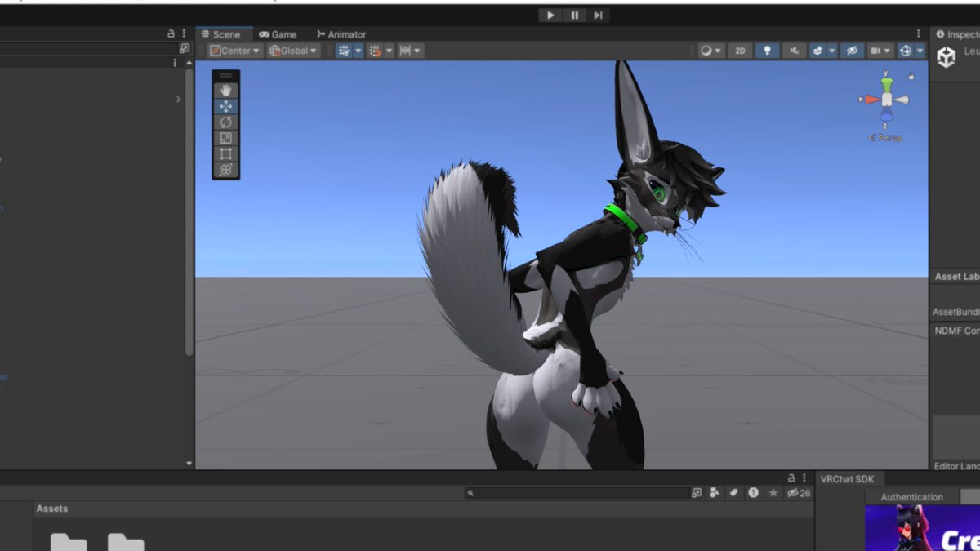Viewport: 980px width, 551px height.
Task: Click the Step frame button
Action: [x=598, y=15]
